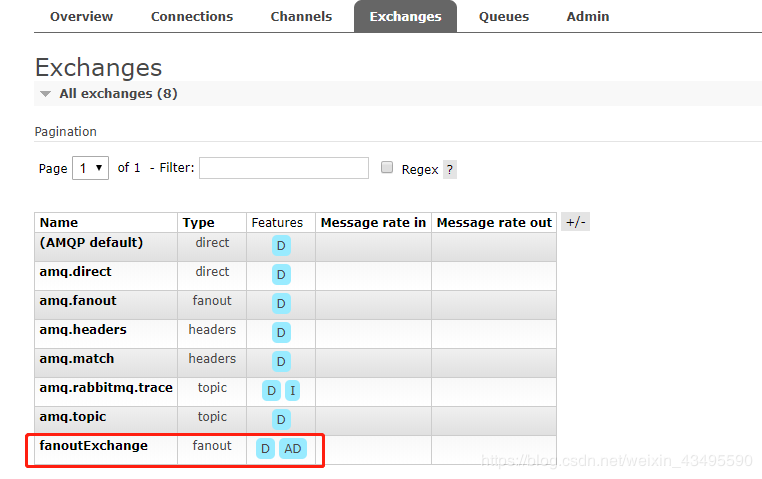Click the +/- column selector
This screenshot has height=479, width=762.
pyautogui.click(x=575, y=222)
